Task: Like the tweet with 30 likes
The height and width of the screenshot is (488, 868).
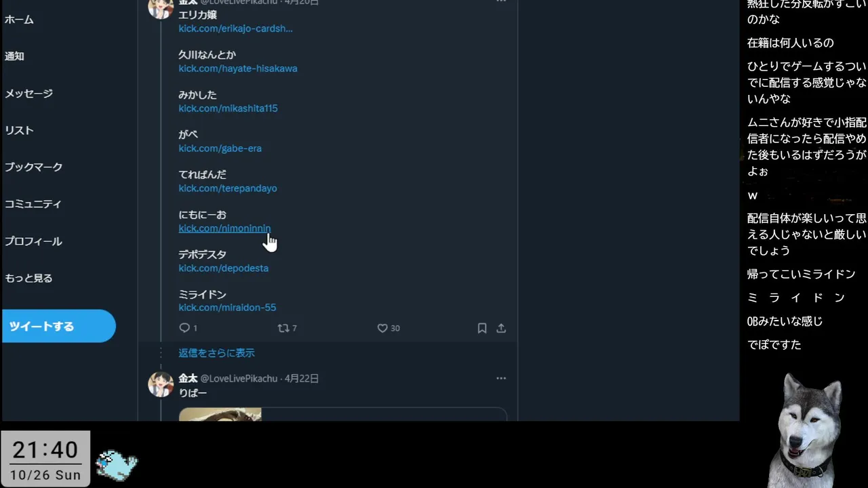Action: [x=382, y=328]
